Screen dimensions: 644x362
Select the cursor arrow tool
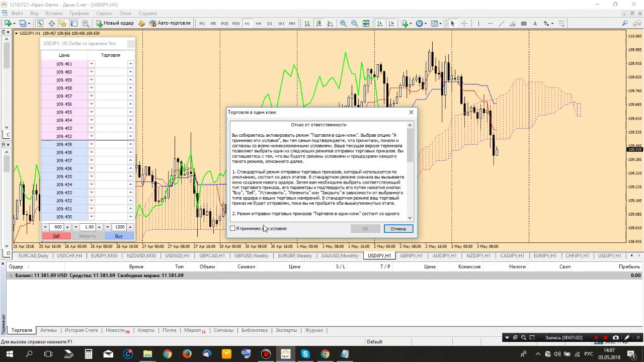[452, 23]
